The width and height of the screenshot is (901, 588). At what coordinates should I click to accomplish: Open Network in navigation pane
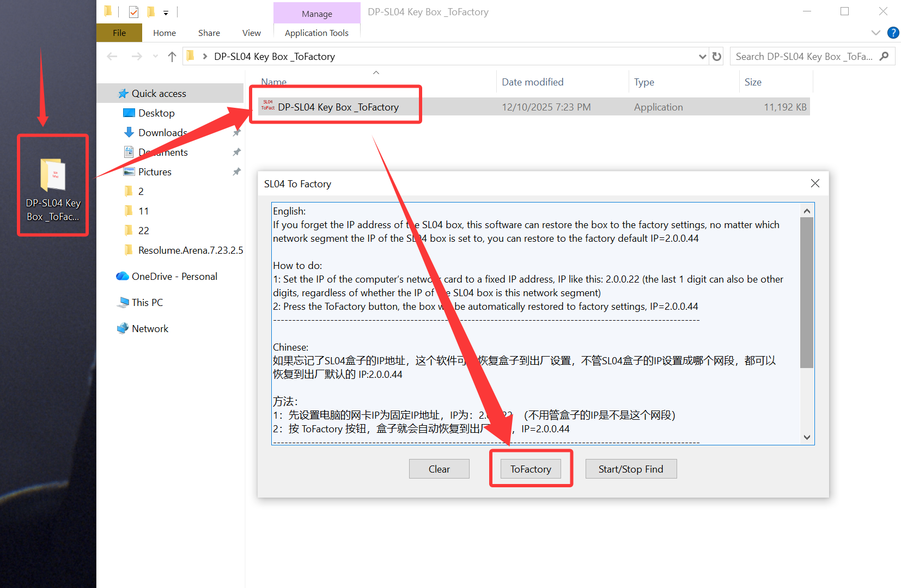pyautogui.click(x=150, y=329)
